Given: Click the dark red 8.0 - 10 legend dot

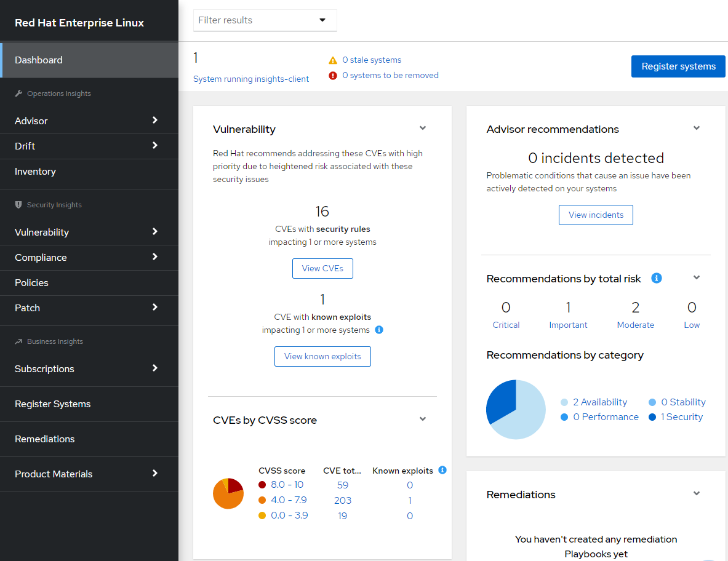Looking at the screenshot, I should tap(262, 485).
